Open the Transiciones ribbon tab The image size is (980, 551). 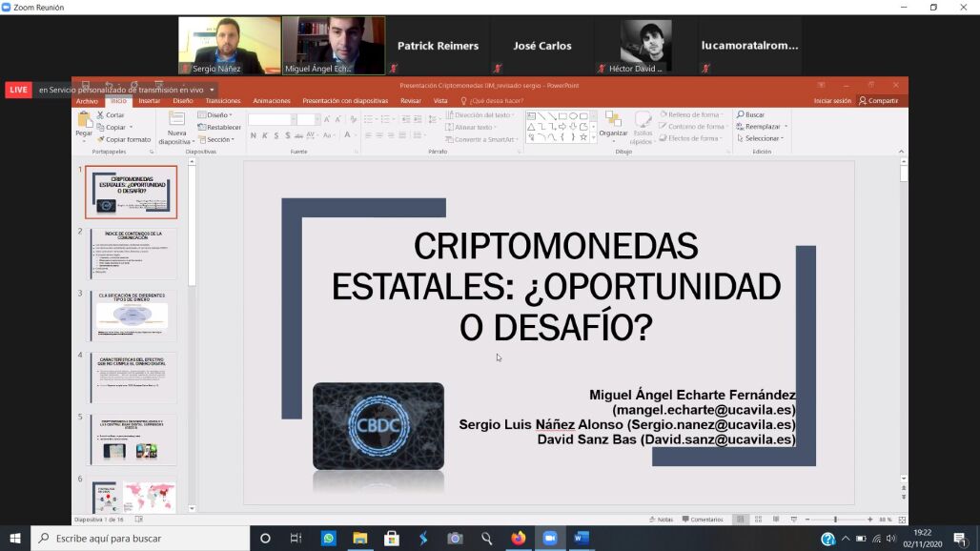click(223, 100)
